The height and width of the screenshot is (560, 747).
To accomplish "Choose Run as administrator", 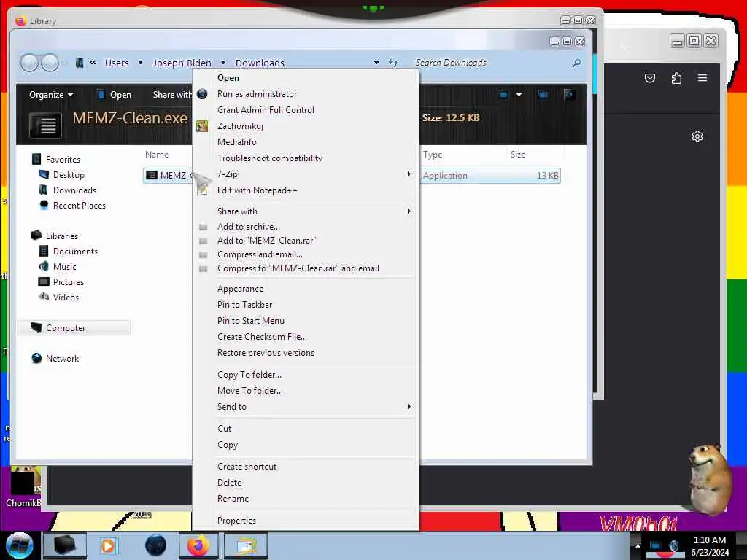I will [257, 94].
